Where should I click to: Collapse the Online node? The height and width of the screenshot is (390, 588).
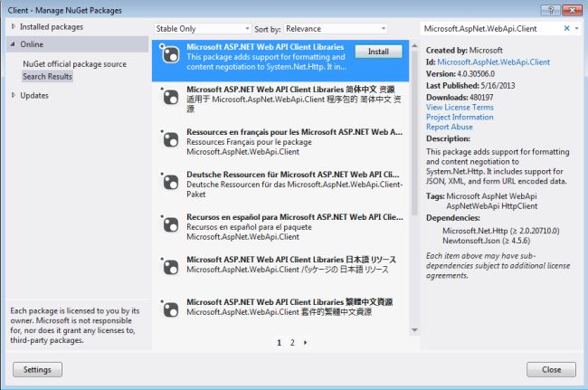click(x=13, y=43)
